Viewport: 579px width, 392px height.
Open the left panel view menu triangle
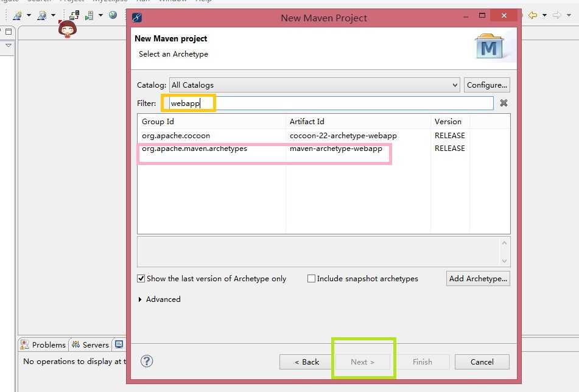(x=9, y=46)
